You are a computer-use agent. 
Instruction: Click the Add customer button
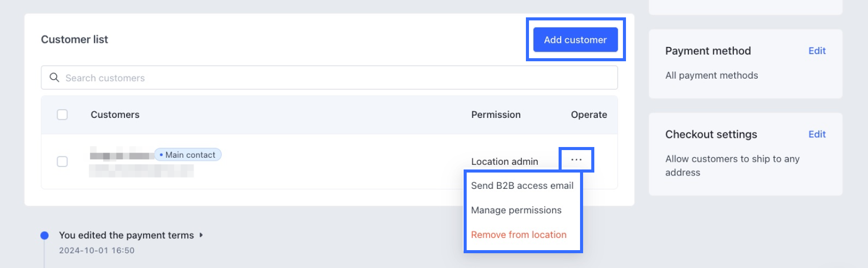click(575, 40)
